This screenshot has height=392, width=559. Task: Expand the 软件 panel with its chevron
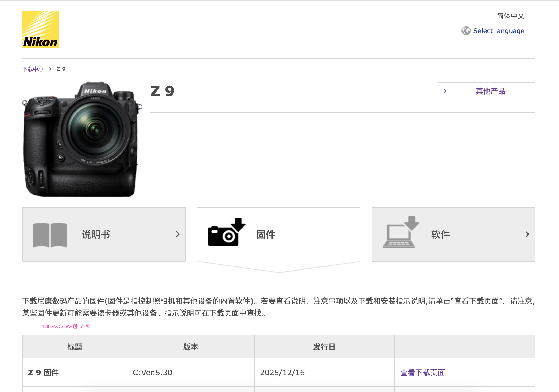point(527,234)
